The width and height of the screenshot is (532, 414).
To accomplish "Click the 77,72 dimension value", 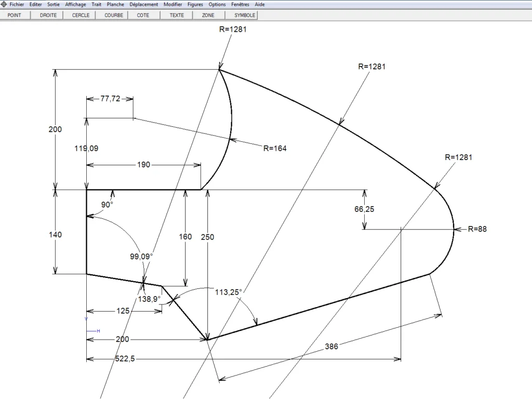I will pyautogui.click(x=110, y=98).
